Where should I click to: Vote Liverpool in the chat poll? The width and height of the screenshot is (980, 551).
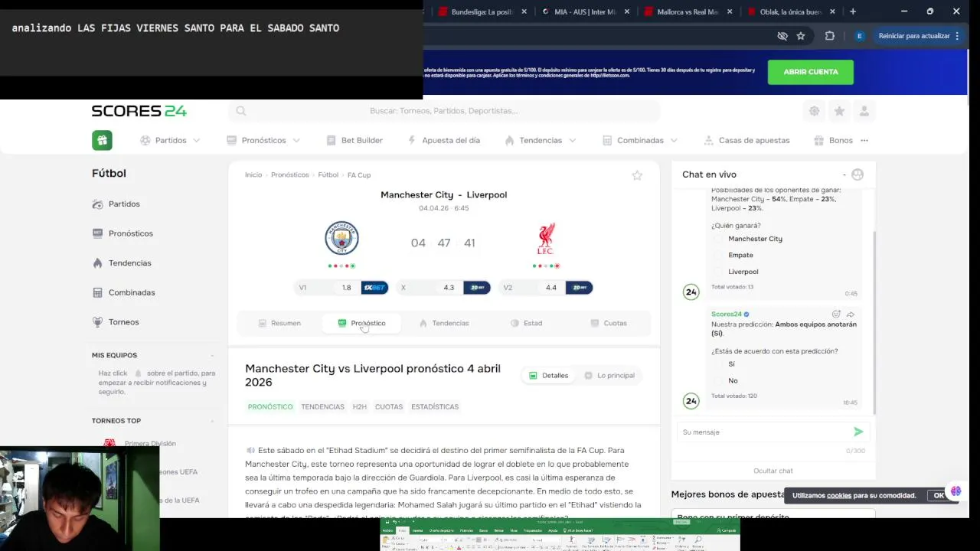point(743,272)
